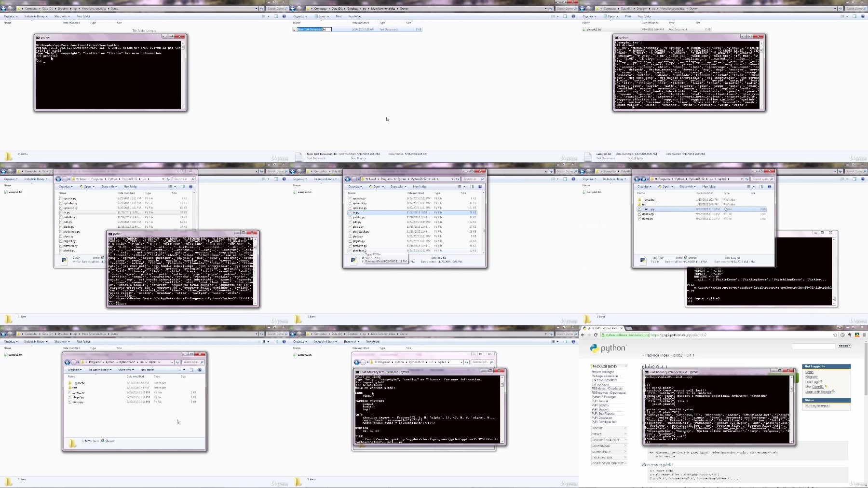Click the OpenID icon beside Use OpenID

(x=826, y=386)
